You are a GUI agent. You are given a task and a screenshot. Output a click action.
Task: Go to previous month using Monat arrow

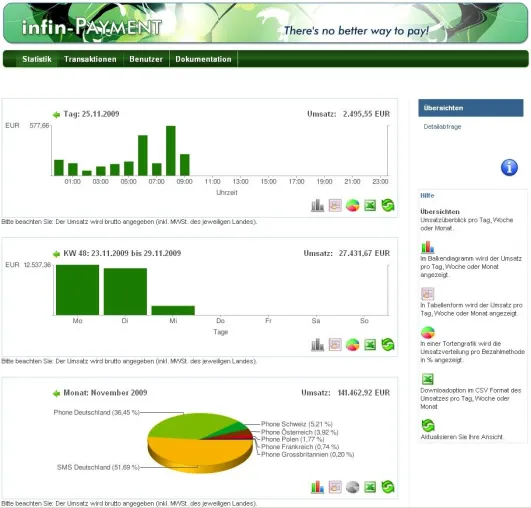[x=56, y=393]
